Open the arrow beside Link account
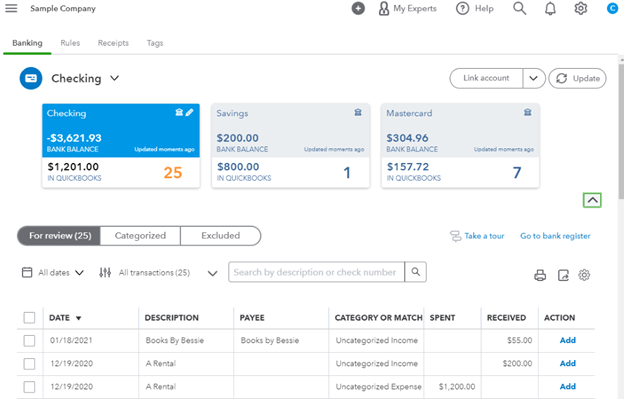Screen dimensions: 624x399 coord(533,78)
